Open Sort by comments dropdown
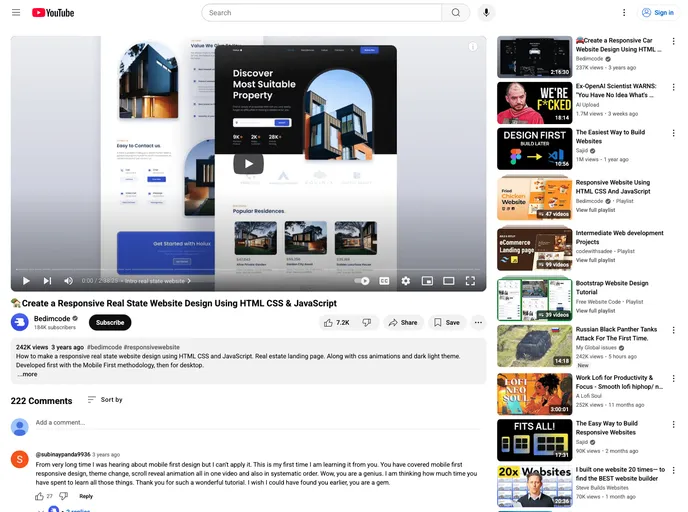The image size is (688, 512). click(x=105, y=400)
